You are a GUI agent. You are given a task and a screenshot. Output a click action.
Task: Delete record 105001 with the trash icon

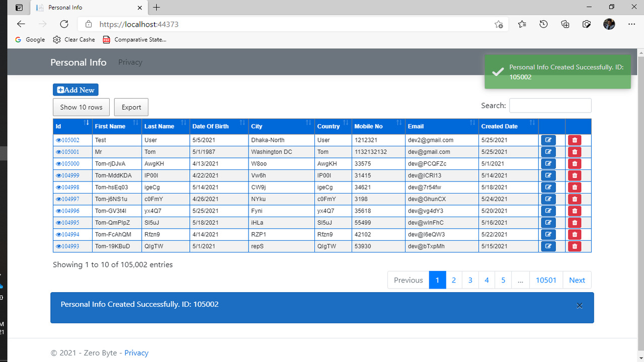point(574,151)
